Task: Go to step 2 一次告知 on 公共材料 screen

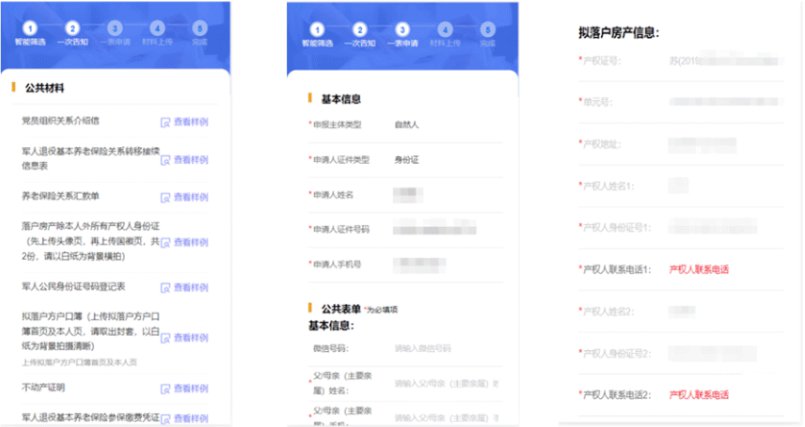Action: tap(72, 33)
